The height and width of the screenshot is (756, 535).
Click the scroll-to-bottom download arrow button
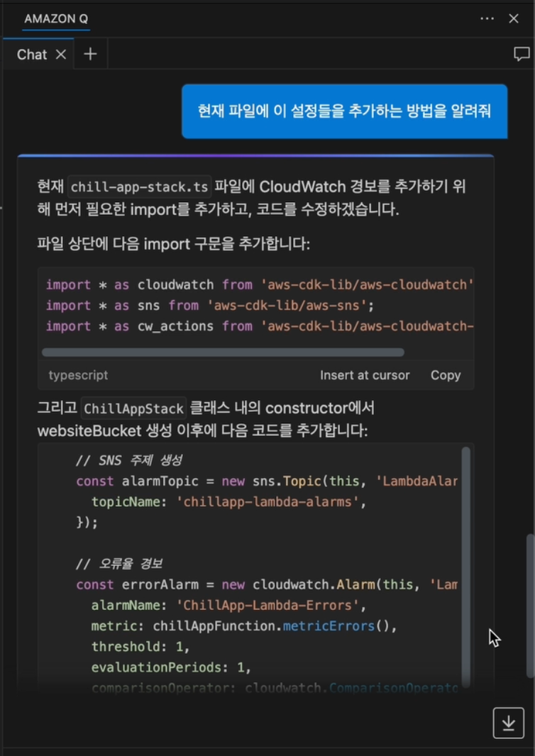(x=509, y=723)
